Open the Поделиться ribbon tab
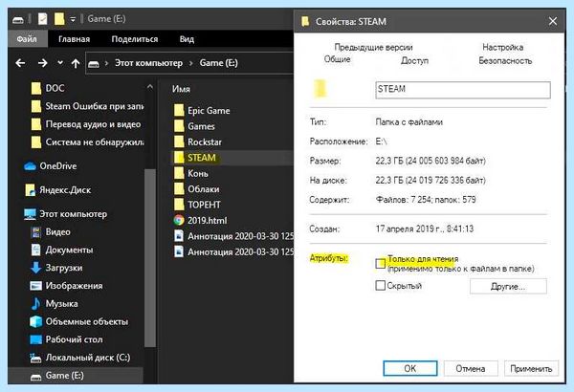 click(134, 39)
